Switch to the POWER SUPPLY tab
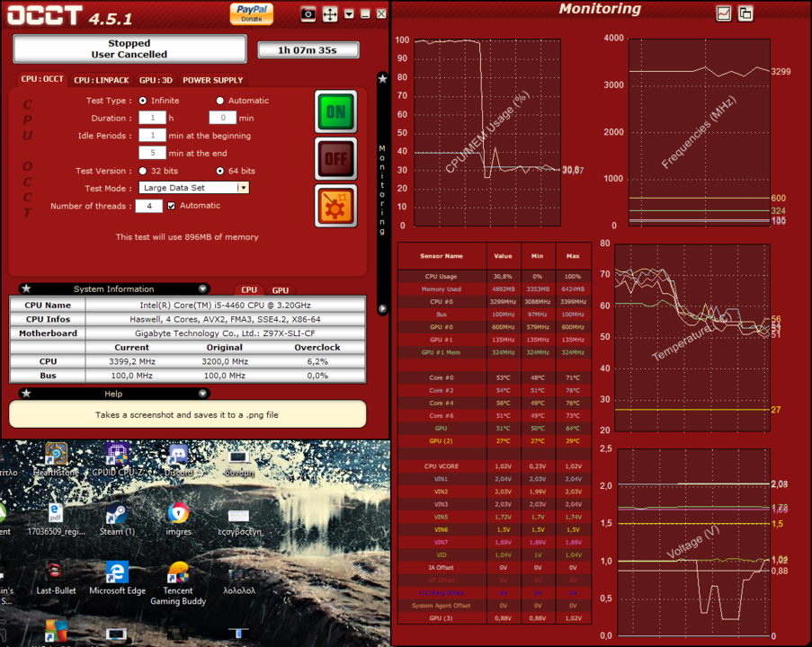The width and height of the screenshot is (812, 647). pyautogui.click(x=213, y=80)
